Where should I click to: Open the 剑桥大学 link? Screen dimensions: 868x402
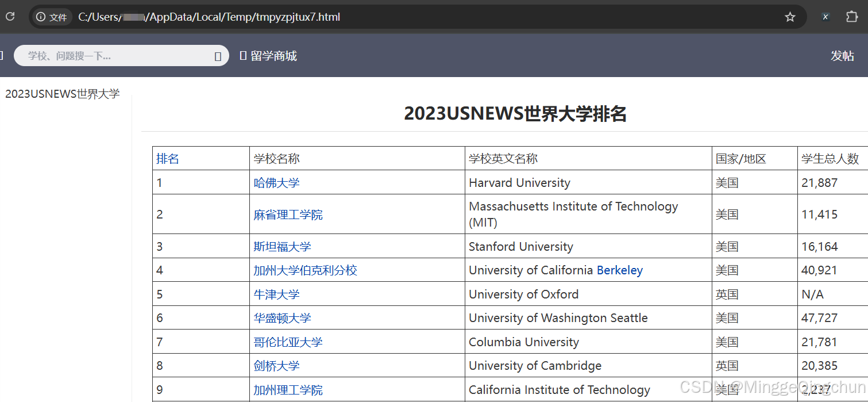277,366
